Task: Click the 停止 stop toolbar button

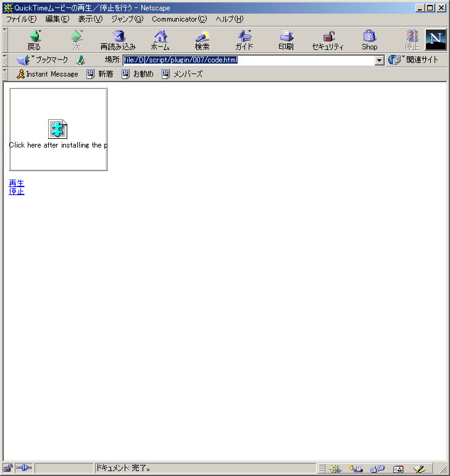Action: point(412,40)
